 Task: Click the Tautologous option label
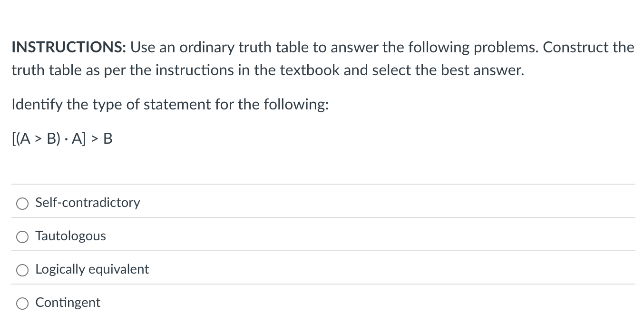pyautogui.click(x=70, y=236)
